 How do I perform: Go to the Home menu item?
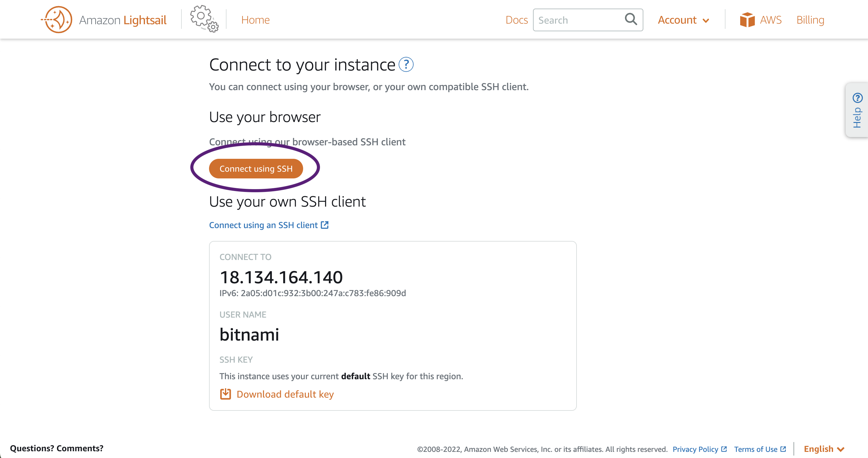tap(255, 20)
